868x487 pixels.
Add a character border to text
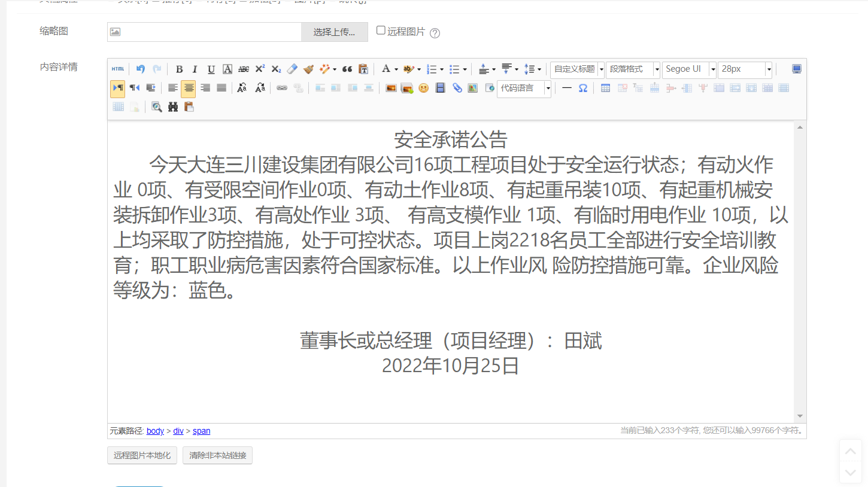[x=227, y=69]
